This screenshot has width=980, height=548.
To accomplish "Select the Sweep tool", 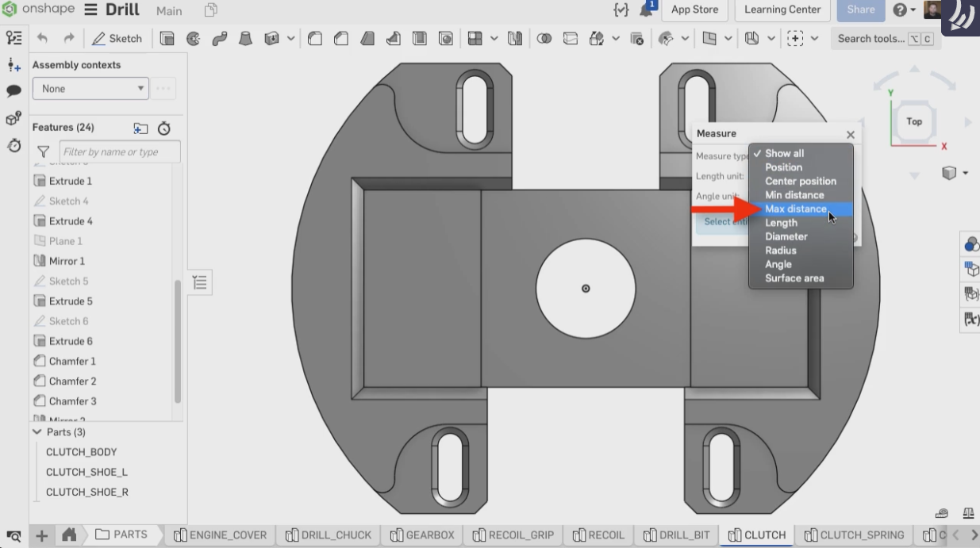I will tap(220, 38).
